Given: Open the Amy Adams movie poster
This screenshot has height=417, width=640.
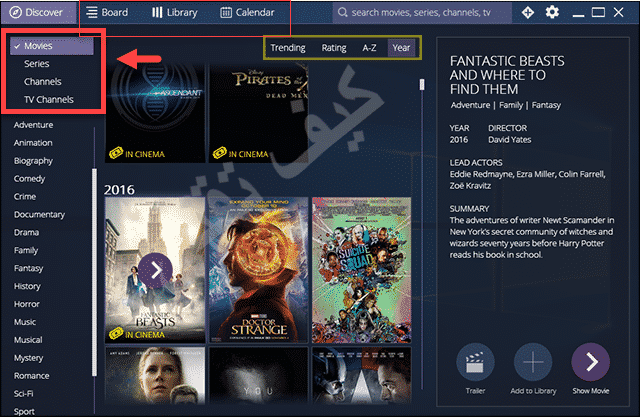Looking at the screenshot, I should [155, 375].
